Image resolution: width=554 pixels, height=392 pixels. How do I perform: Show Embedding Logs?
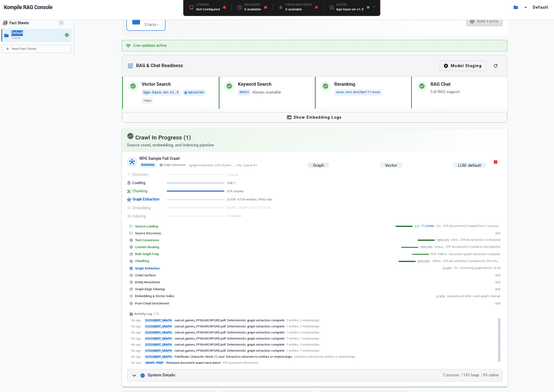point(314,117)
